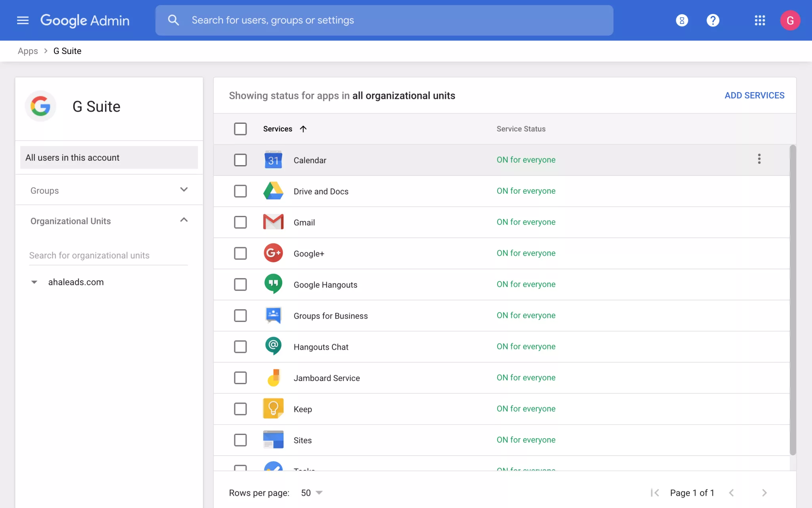
Task: Tick the Google+ row checkbox
Action: click(x=240, y=253)
